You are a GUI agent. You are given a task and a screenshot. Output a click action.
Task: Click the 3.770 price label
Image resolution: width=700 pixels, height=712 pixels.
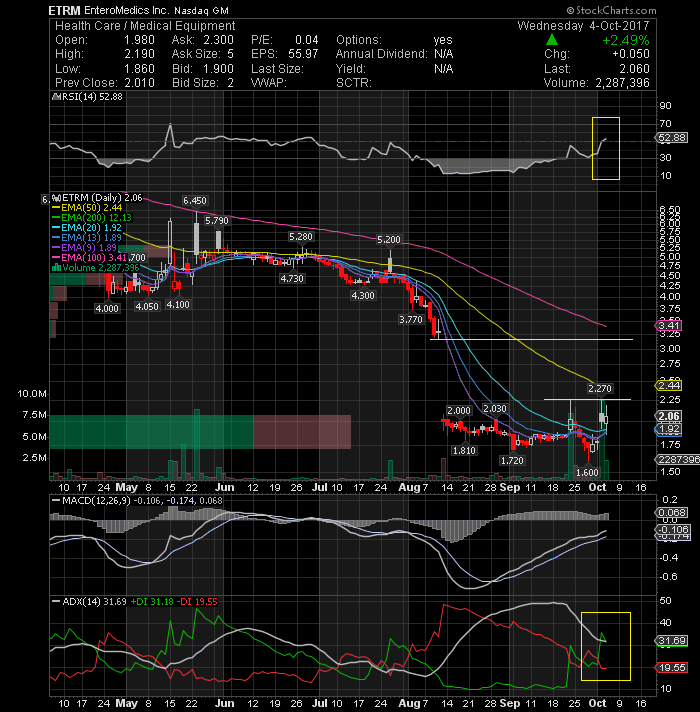tap(411, 320)
